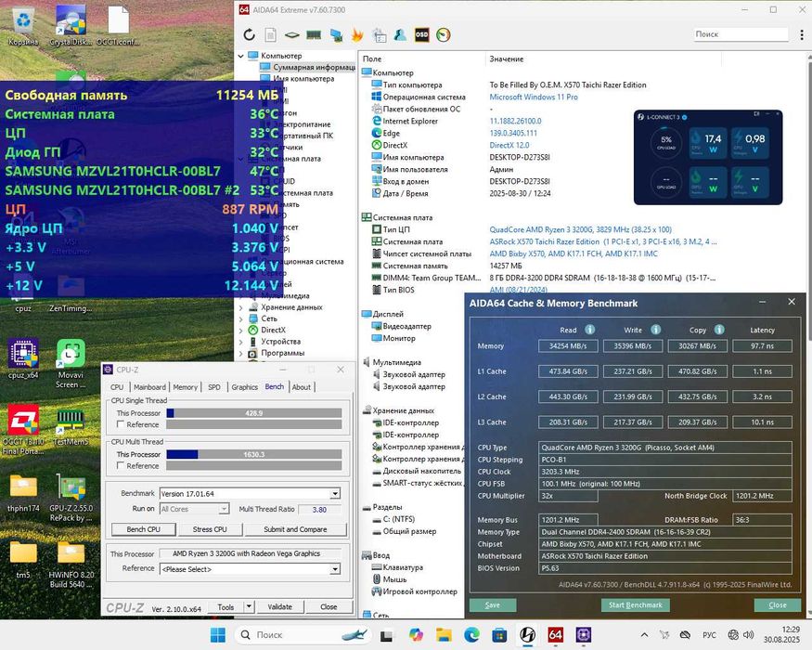Click the AIDA64 Refresh toolbar icon
The width and height of the screenshot is (812, 650).
point(249,34)
